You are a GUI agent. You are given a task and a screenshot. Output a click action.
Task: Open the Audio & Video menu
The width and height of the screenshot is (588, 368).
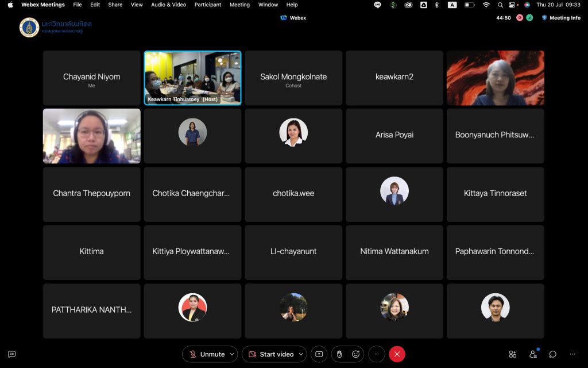(168, 5)
